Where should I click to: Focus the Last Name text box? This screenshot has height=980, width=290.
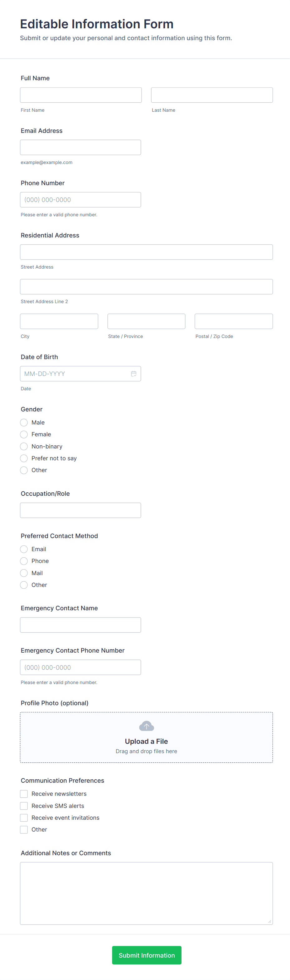212,95
